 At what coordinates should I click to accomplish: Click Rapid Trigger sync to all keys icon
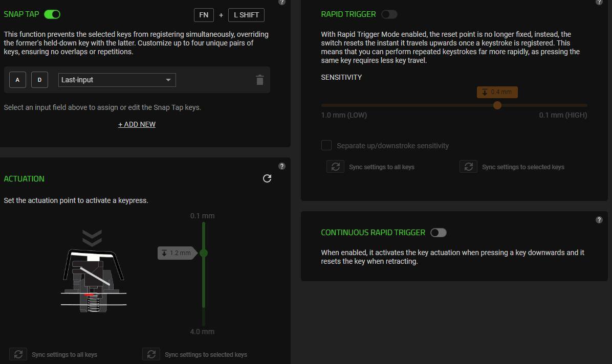point(335,167)
